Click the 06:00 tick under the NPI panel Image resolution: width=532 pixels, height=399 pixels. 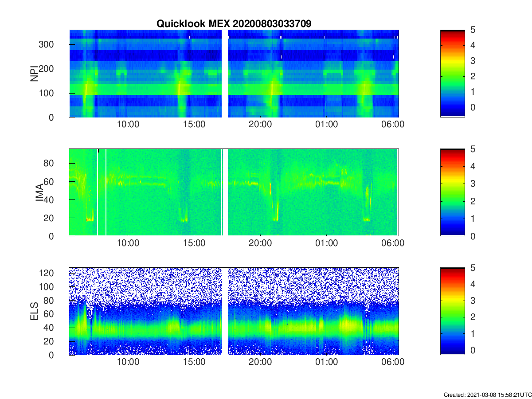393,125
